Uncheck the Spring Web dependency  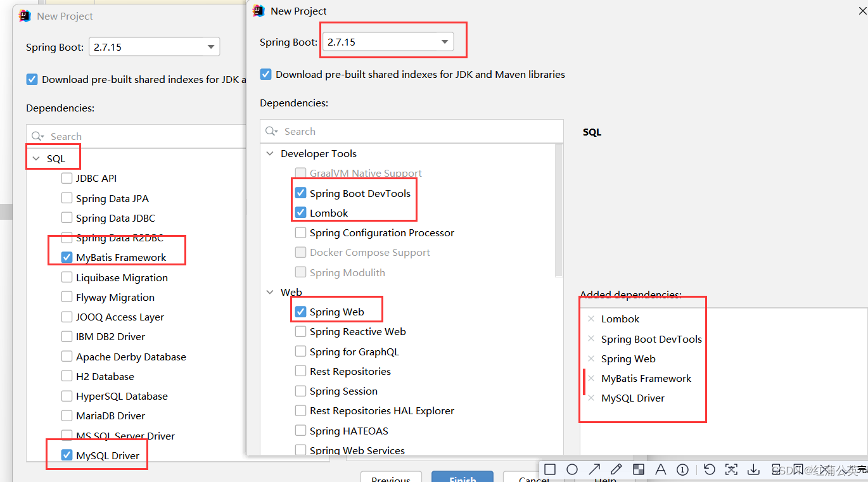point(301,312)
